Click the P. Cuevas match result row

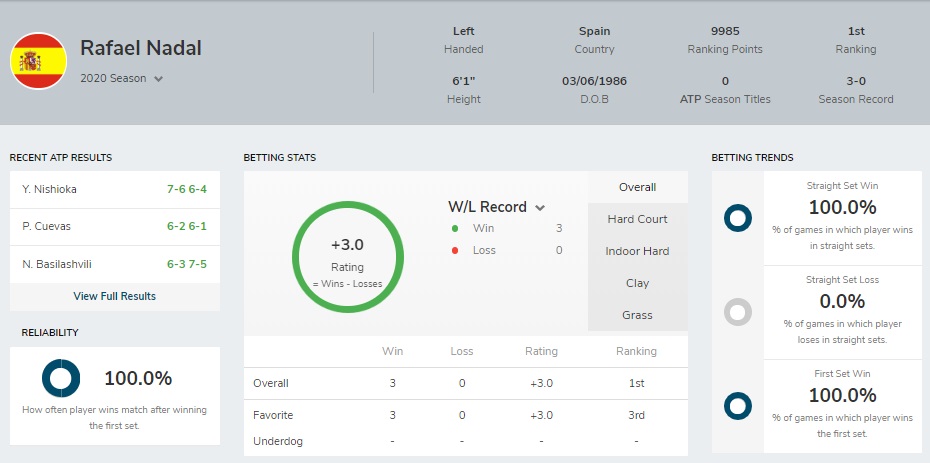(x=115, y=227)
